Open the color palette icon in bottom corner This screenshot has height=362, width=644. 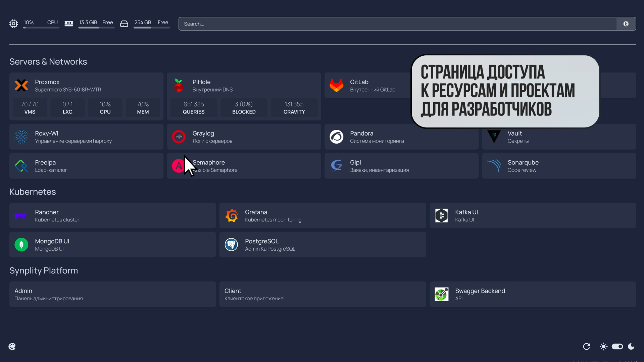click(12, 346)
